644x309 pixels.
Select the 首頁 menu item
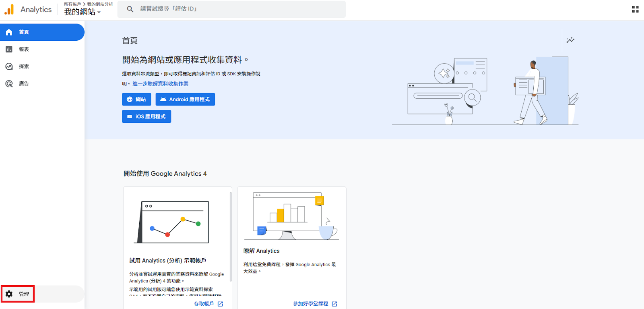click(x=42, y=32)
